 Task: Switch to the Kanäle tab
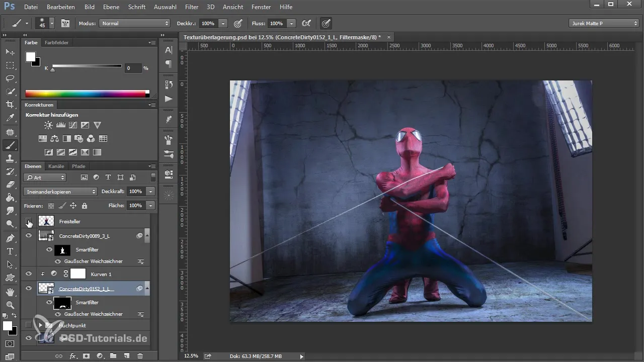point(56,166)
